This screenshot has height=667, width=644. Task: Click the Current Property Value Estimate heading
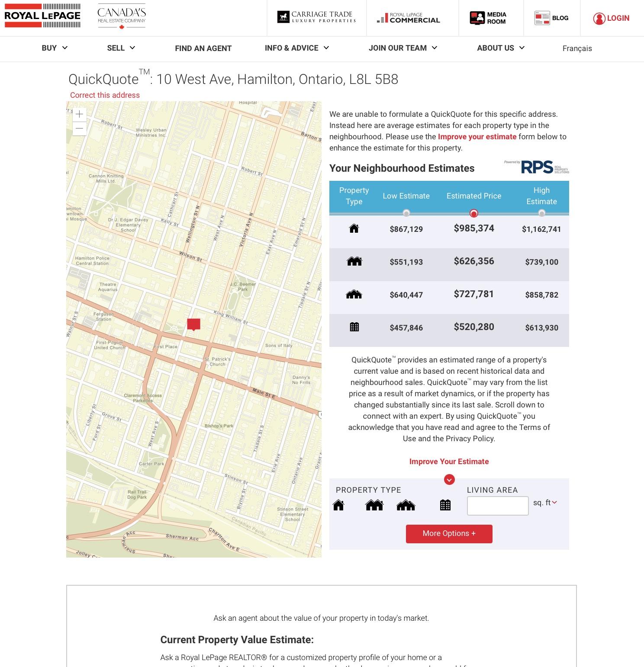pyautogui.click(x=237, y=640)
